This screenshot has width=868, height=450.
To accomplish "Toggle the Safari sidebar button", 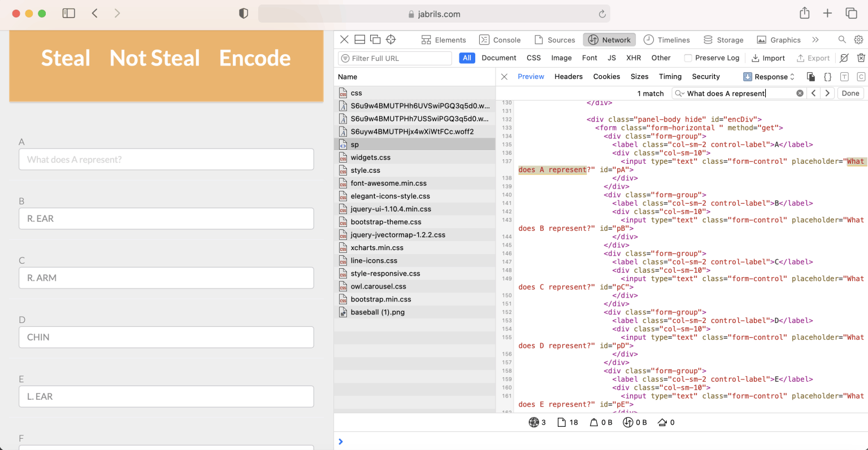I will point(68,14).
